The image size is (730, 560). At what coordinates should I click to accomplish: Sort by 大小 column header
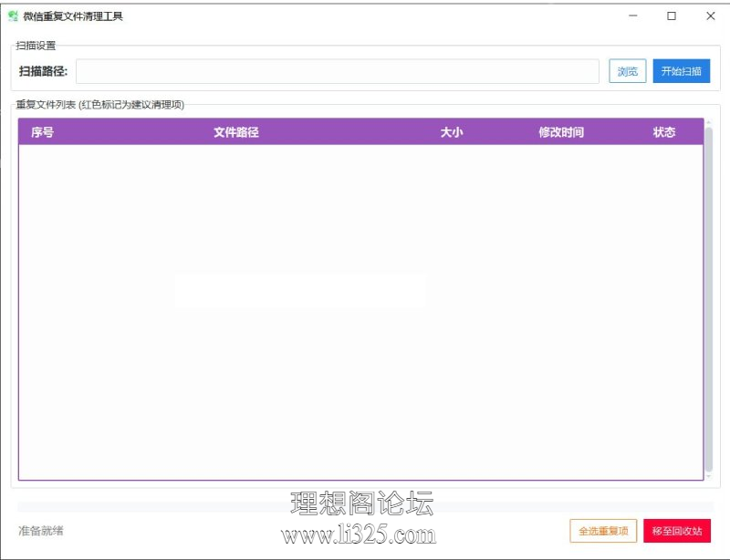(452, 132)
